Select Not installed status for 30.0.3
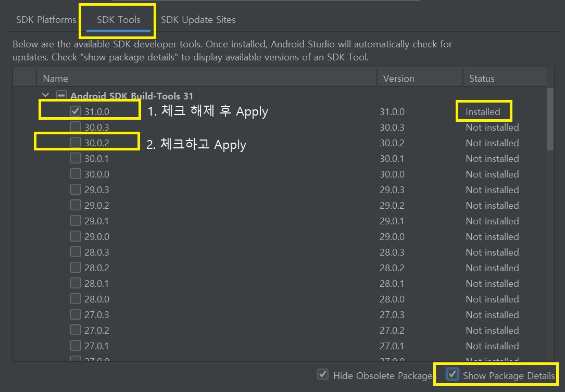 point(492,127)
